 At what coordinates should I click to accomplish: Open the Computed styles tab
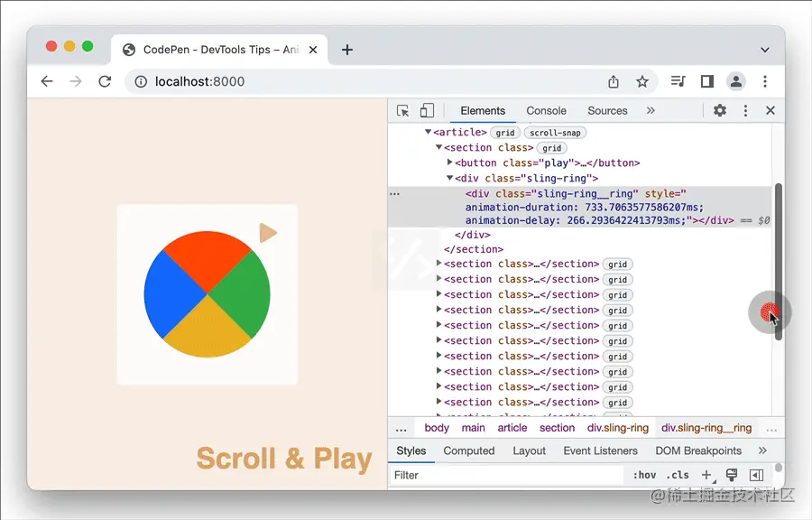[468, 450]
